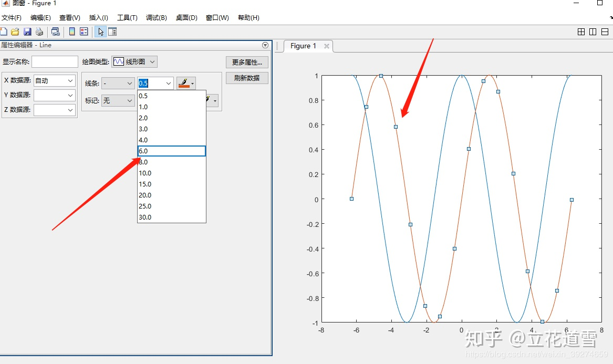This screenshot has width=613, height=364.
Task: Open the 调试(B) menu
Action: tap(157, 17)
